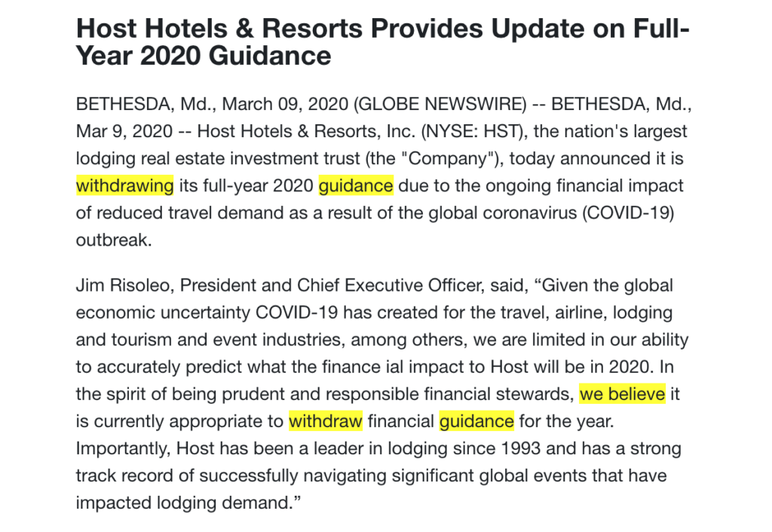Click the quoted word "Company"
The height and width of the screenshot is (532, 772).
pyautogui.click(x=452, y=158)
